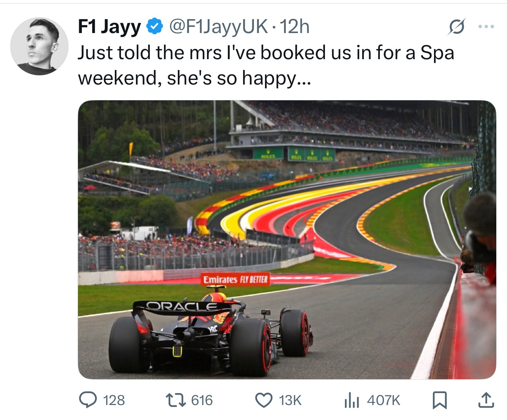
Task: Toggle the bookmark icon
Action: click(440, 400)
